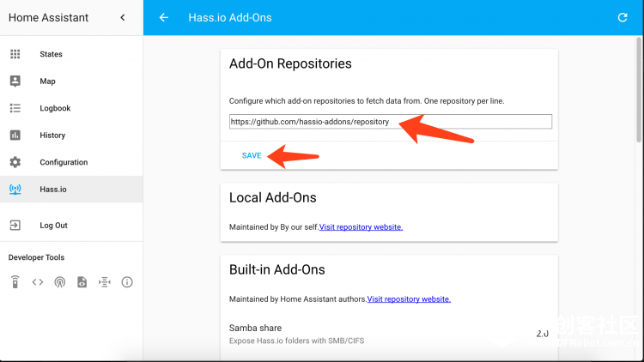This screenshot has width=644, height=362.
Task: Open the States code brackets developer tool
Action: click(38, 282)
